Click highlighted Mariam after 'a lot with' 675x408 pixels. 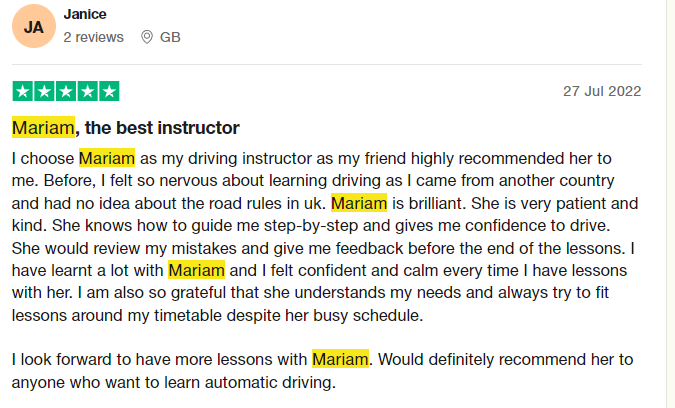196,270
